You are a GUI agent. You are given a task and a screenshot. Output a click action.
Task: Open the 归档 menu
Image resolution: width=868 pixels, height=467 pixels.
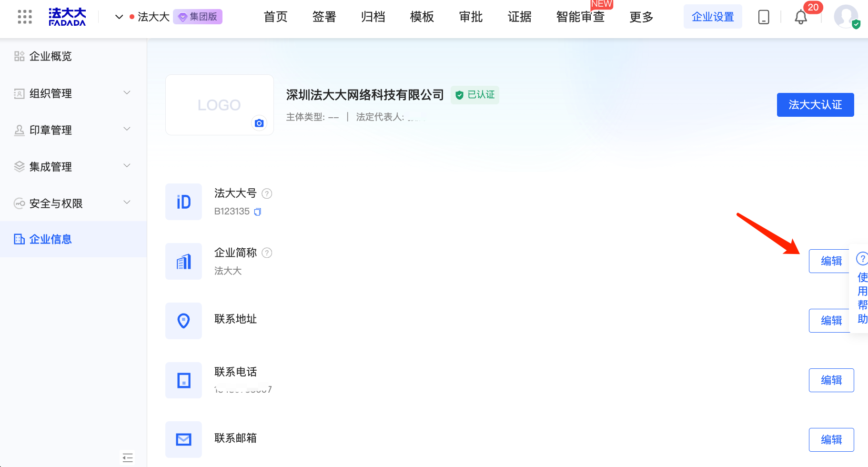coord(373,17)
